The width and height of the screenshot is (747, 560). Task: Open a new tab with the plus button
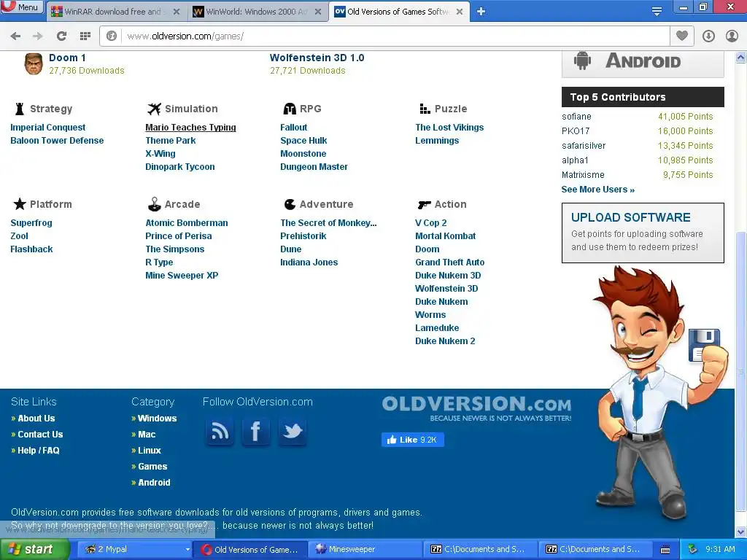pyautogui.click(x=481, y=12)
